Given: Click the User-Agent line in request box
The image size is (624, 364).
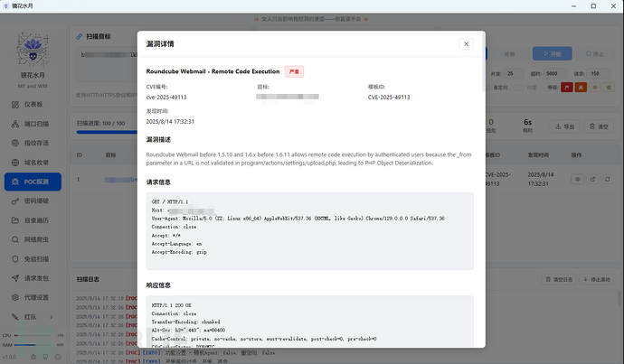Looking at the screenshot, I should pyautogui.click(x=298, y=219).
